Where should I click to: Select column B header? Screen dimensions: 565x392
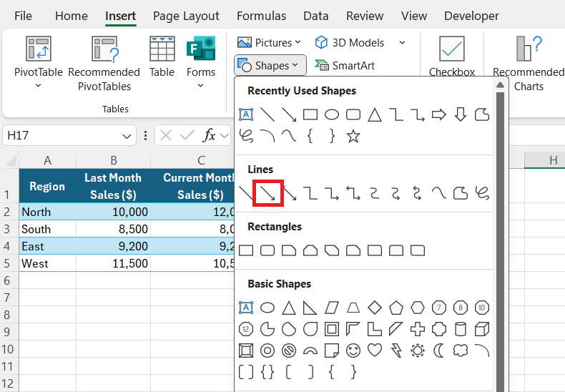pyautogui.click(x=113, y=160)
